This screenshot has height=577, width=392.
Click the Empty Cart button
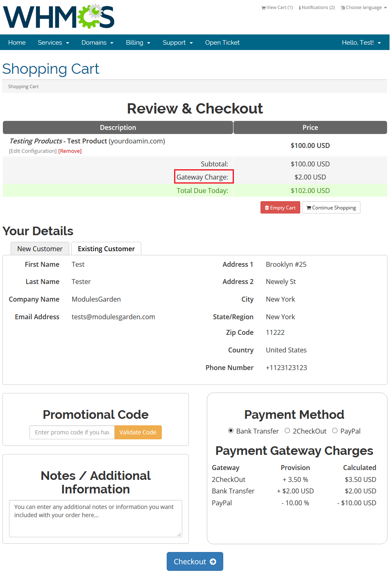pos(280,207)
